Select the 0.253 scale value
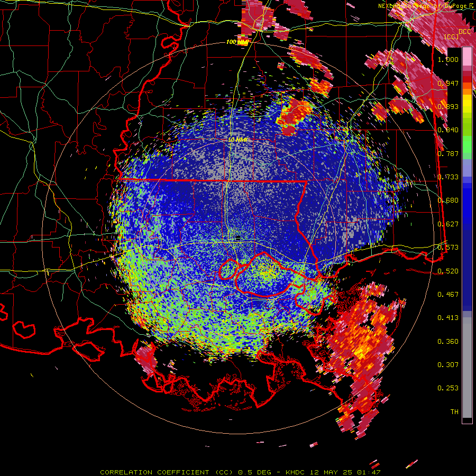This screenshot has width=476, height=476. tap(448, 388)
